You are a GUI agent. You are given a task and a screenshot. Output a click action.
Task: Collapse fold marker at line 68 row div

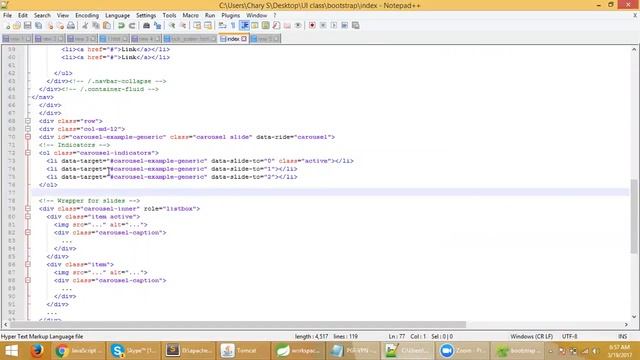click(28, 121)
